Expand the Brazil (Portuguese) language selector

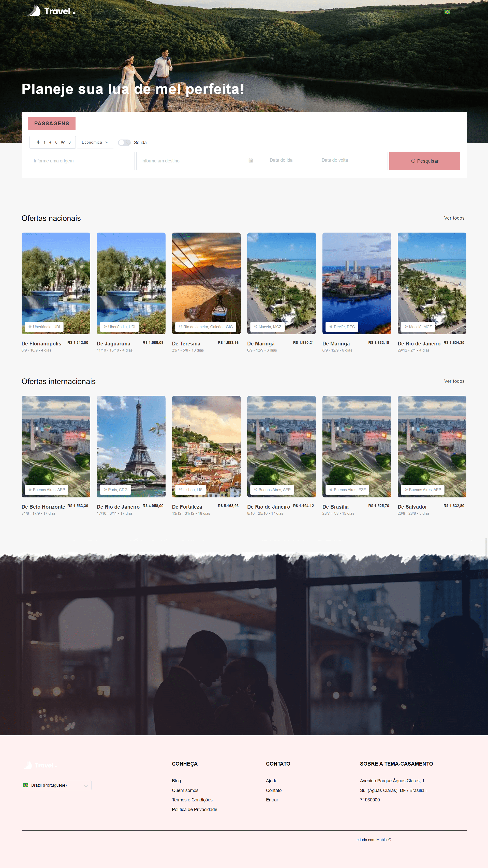(x=57, y=785)
